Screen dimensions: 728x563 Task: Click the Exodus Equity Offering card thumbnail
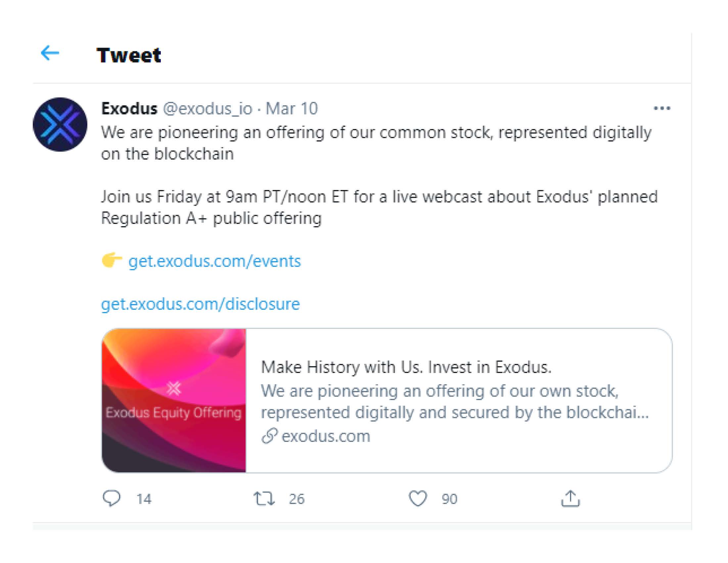[x=174, y=400]
